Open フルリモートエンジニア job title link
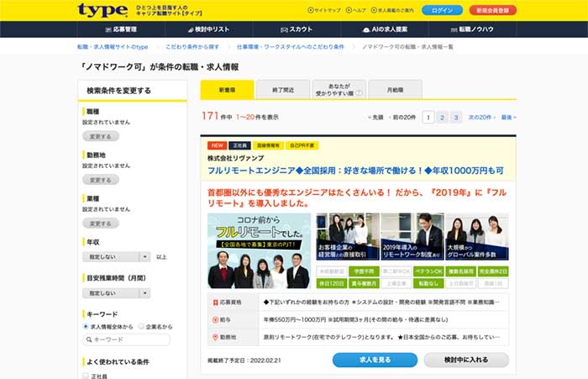 point(355,171)
